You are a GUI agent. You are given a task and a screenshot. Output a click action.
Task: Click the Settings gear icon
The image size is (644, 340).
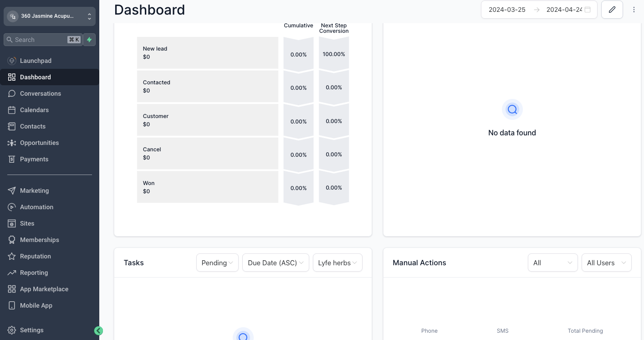point(12,330)
